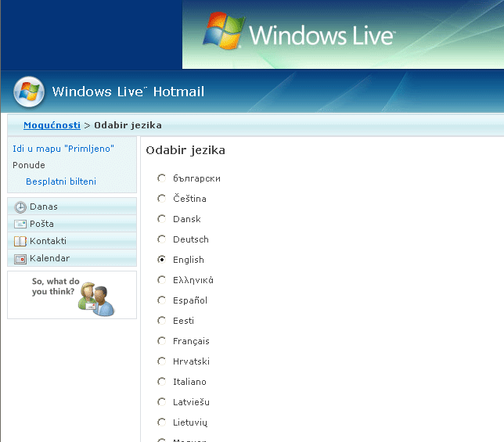504x442 pixels.
Task: Choose Deutsch radio button
Action: pos(162,239)
